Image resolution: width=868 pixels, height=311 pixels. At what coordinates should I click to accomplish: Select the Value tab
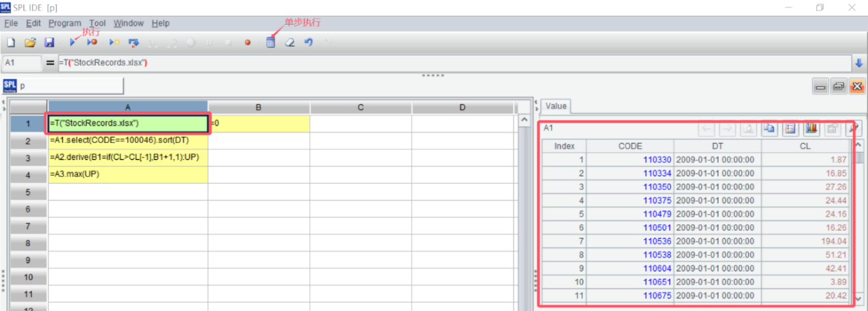(556, 106)
